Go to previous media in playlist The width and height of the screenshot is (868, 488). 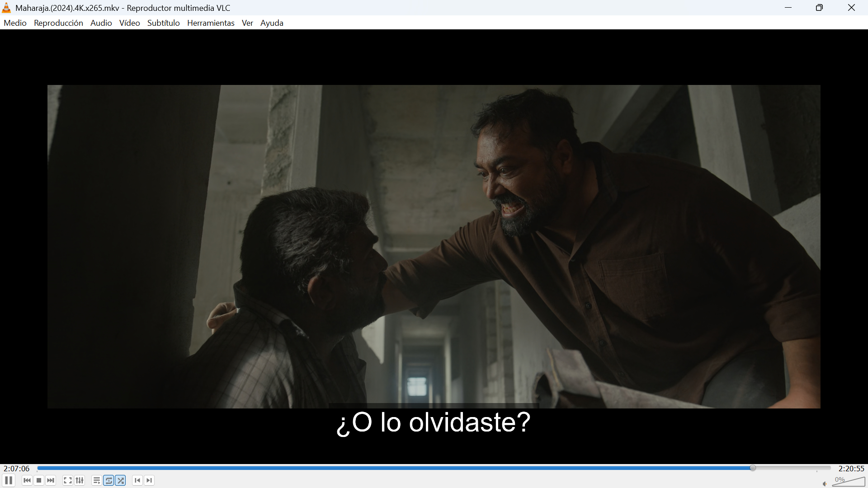coord(27,480)
